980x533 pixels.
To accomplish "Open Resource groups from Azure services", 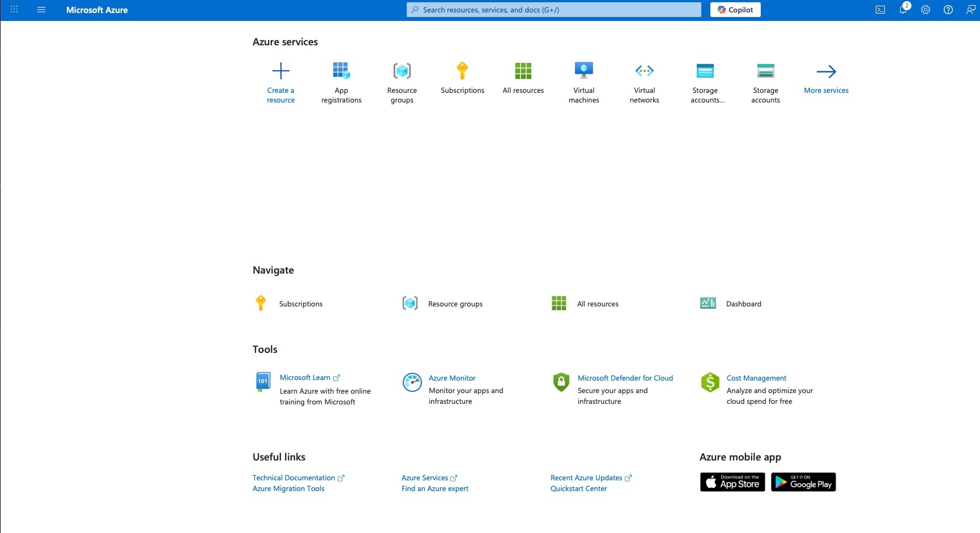I will click(402, 82).
